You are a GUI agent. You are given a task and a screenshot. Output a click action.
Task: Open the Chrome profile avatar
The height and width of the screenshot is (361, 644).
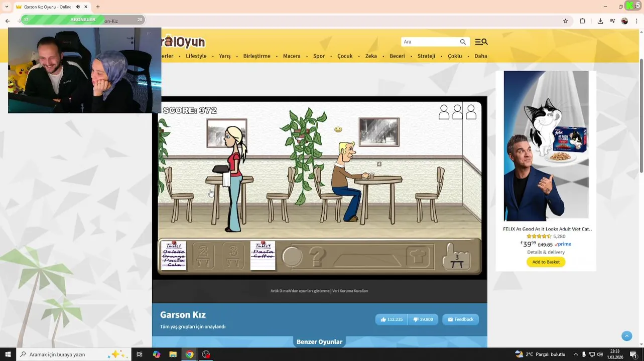(624, 21)
